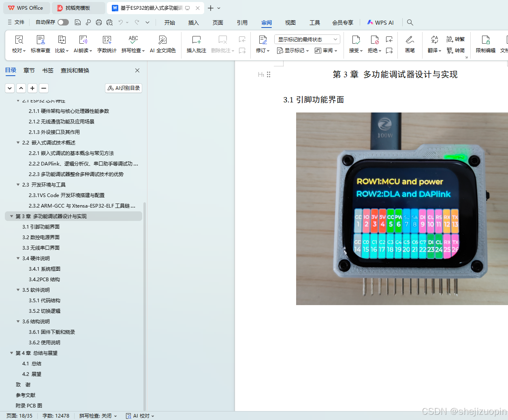Accept a revision with 接受
Screen dimensions: 508x420
tap(354, 44)
